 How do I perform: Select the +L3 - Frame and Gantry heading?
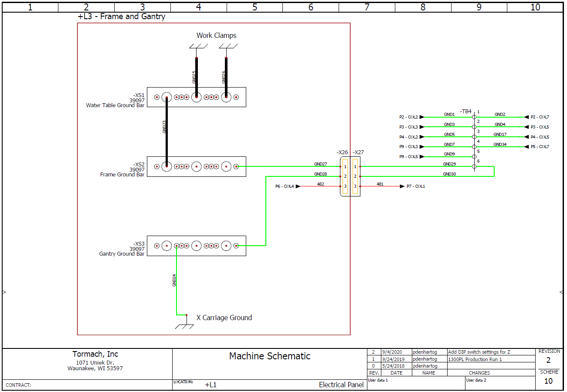(121, 17)
